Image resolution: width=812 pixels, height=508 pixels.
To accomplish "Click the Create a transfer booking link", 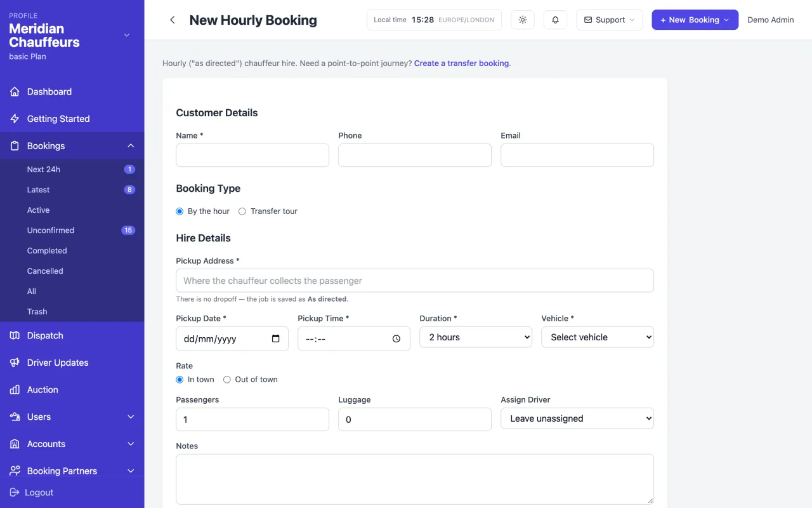I will tap(462, 63).
